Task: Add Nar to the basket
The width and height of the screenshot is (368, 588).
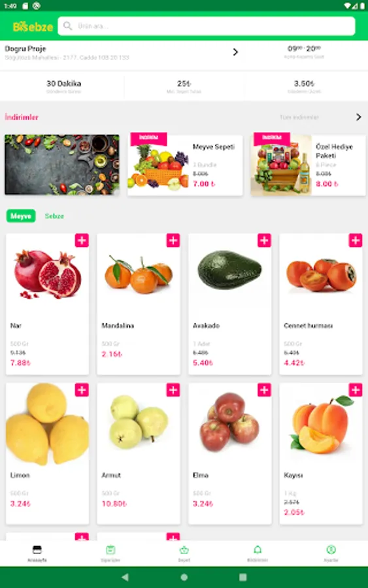Action: click(x=82, y=240)
